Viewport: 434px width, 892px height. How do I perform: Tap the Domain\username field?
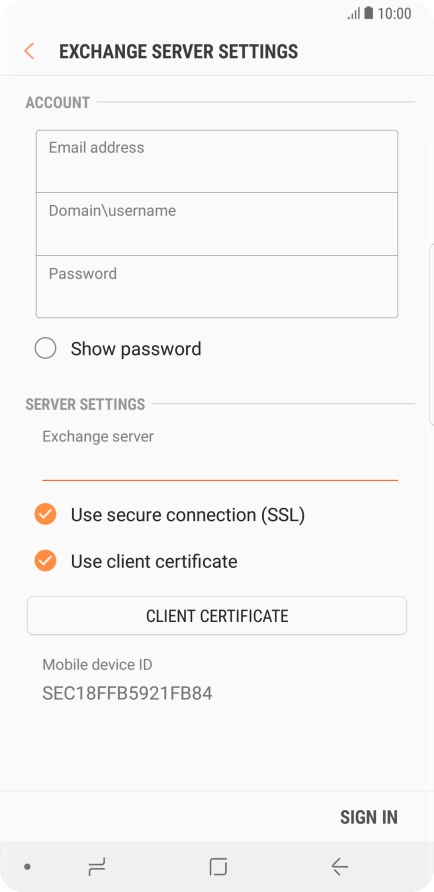(x=217, y=224)
